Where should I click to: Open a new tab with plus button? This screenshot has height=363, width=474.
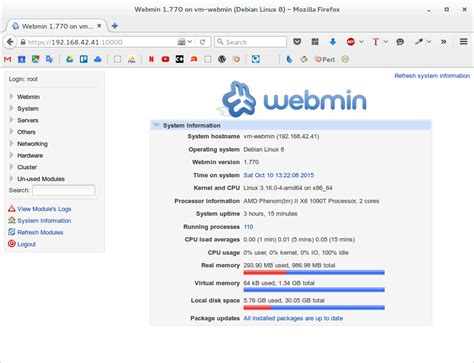114,26
